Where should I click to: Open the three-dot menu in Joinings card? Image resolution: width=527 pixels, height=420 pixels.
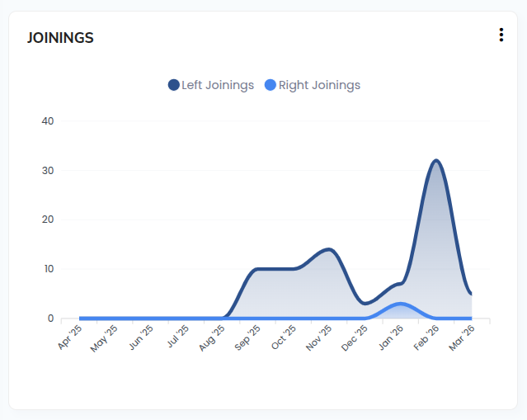[501, 35]
